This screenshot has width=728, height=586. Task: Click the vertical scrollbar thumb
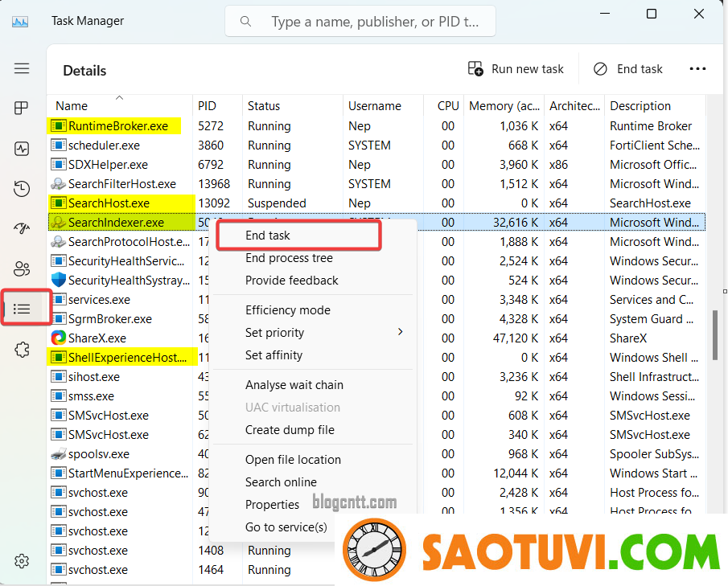(715, 335)
